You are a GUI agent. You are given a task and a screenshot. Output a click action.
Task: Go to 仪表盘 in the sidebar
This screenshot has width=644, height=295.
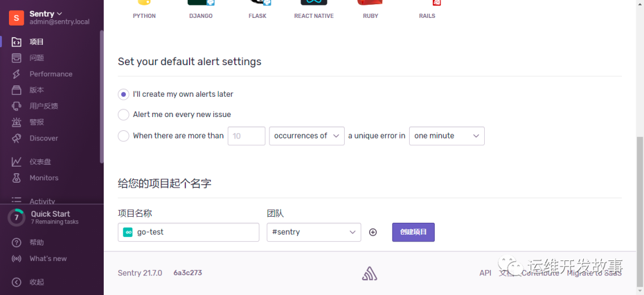click(41, 162)
